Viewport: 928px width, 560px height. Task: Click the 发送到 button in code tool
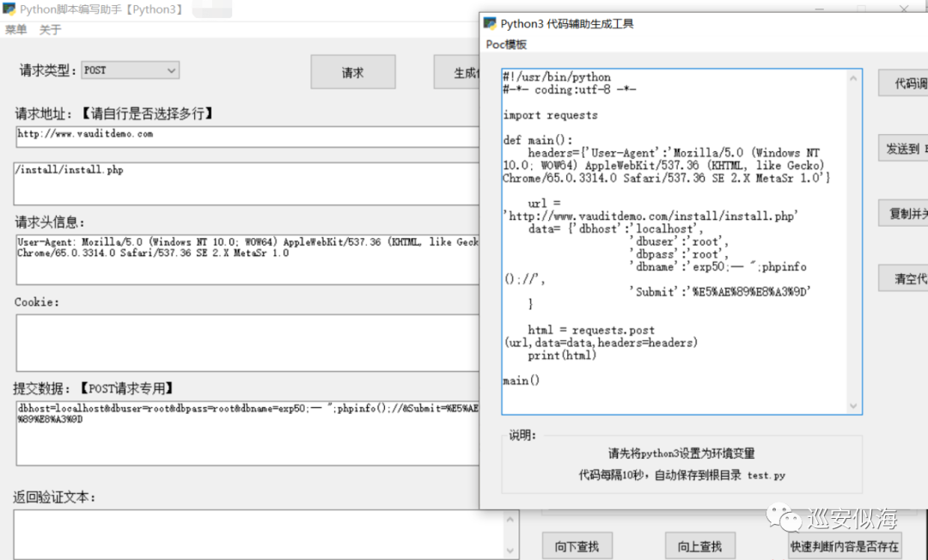(x=903, y=149)
